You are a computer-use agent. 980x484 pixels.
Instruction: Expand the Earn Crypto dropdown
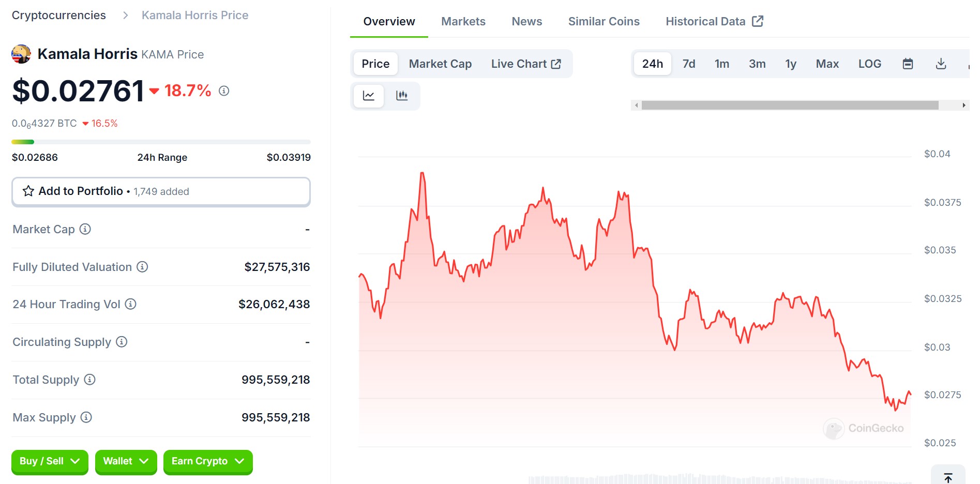tap(207, 461)
